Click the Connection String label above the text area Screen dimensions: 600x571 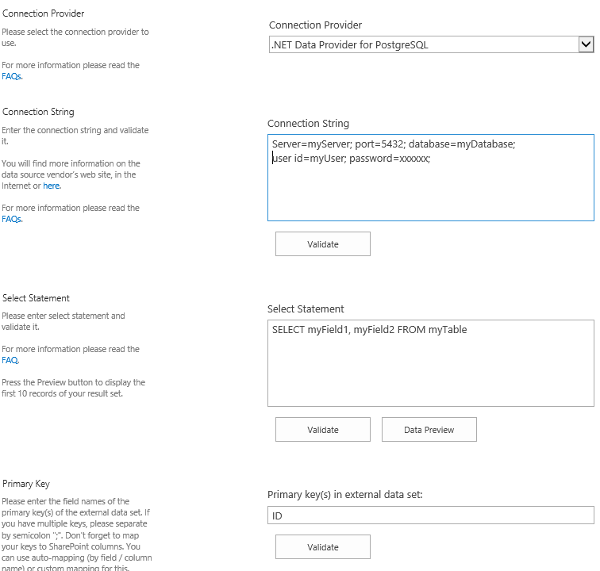[308, 123]
